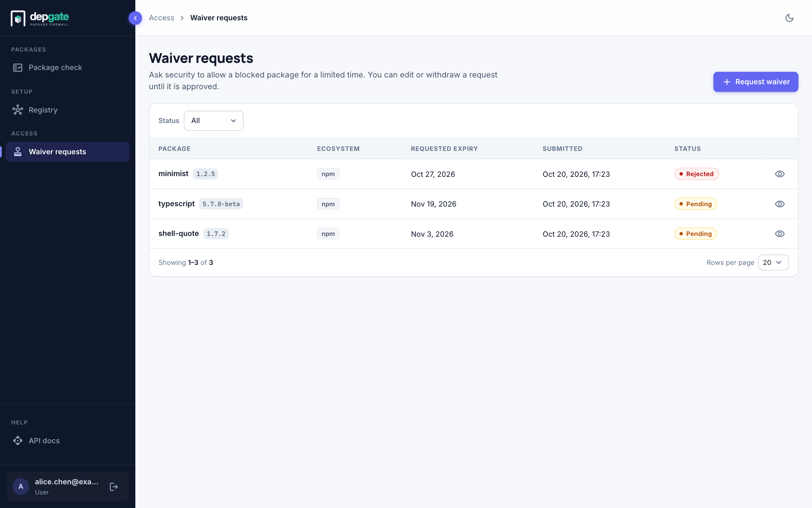Click the alice.chen email in user card
This screenshot has width=812, height=508.
(x=67, y=482)
